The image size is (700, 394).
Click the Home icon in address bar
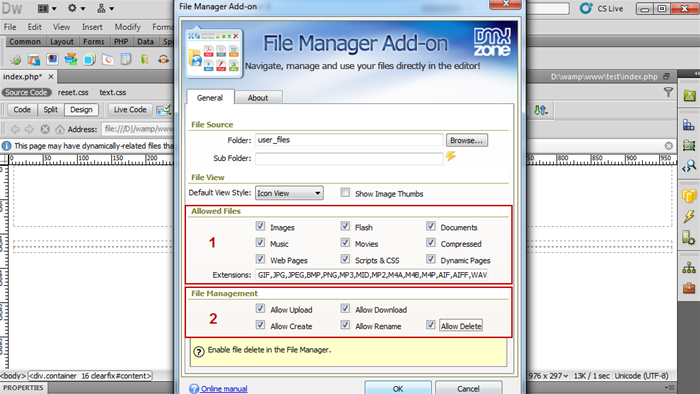pos(59,129)
